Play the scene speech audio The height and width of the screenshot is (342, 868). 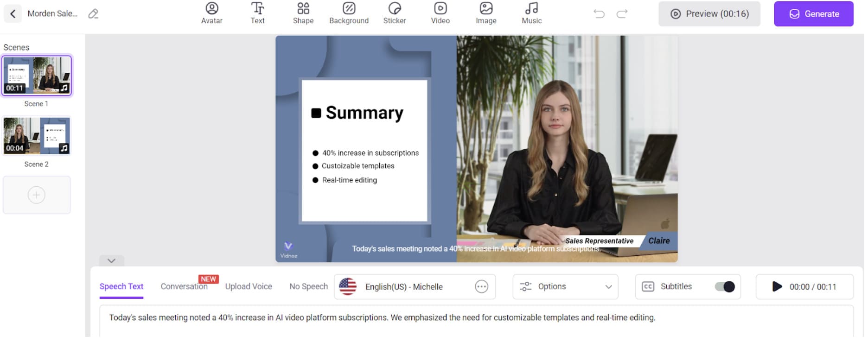tap(777, 287)
